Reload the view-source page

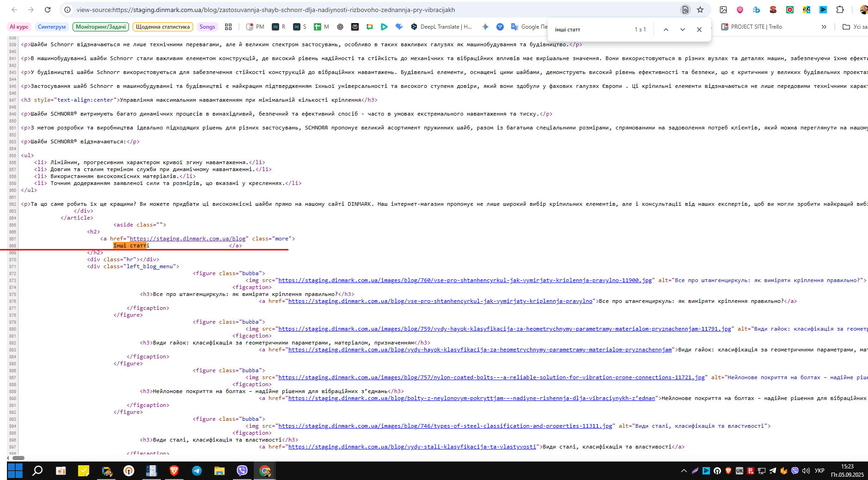pyautogui.click(x=48, y=10)
